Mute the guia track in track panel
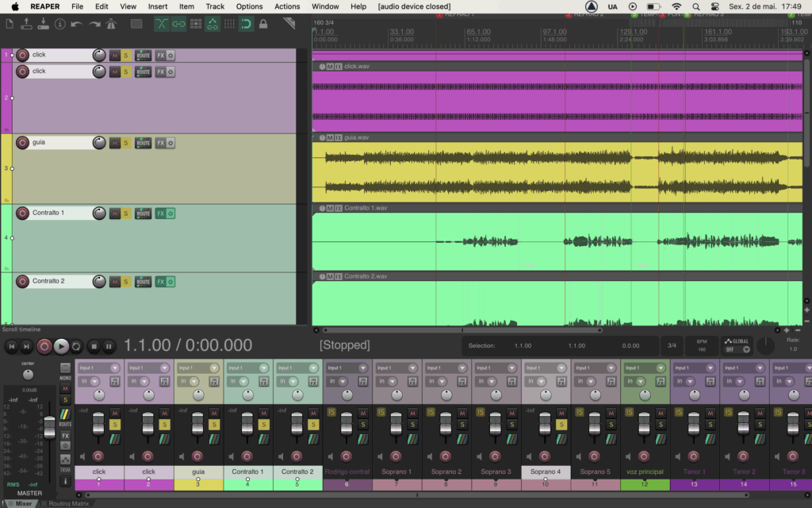Screen dimensions: 812x508 point(115,143)
